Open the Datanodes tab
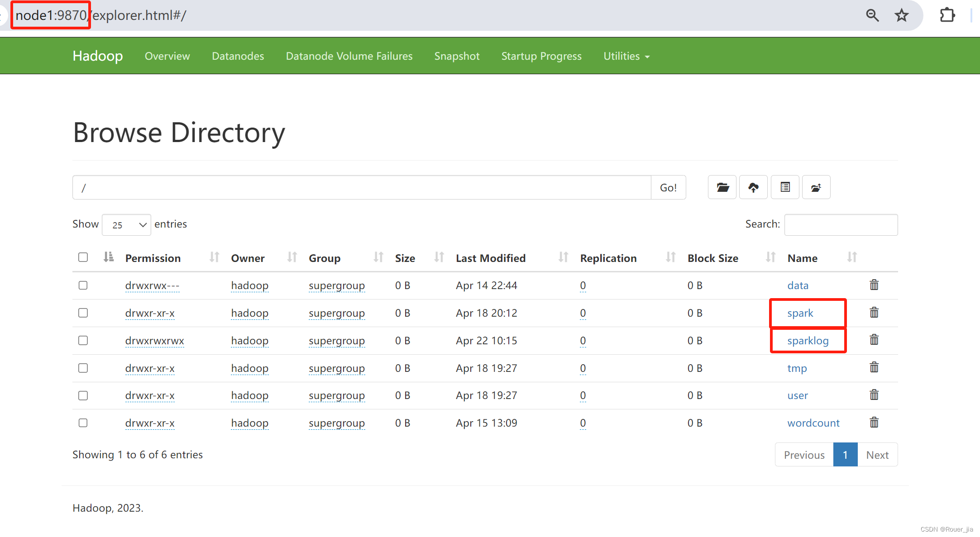This screenshot has width=980, height=537. pos(237,56)
